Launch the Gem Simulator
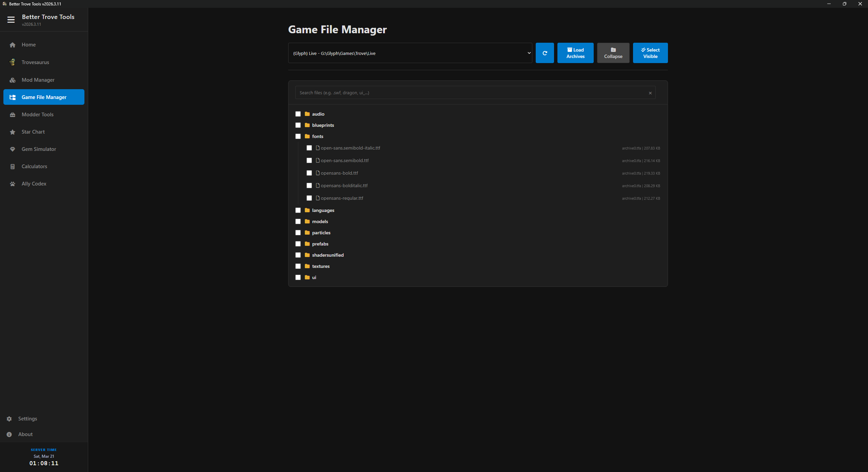 38,149
